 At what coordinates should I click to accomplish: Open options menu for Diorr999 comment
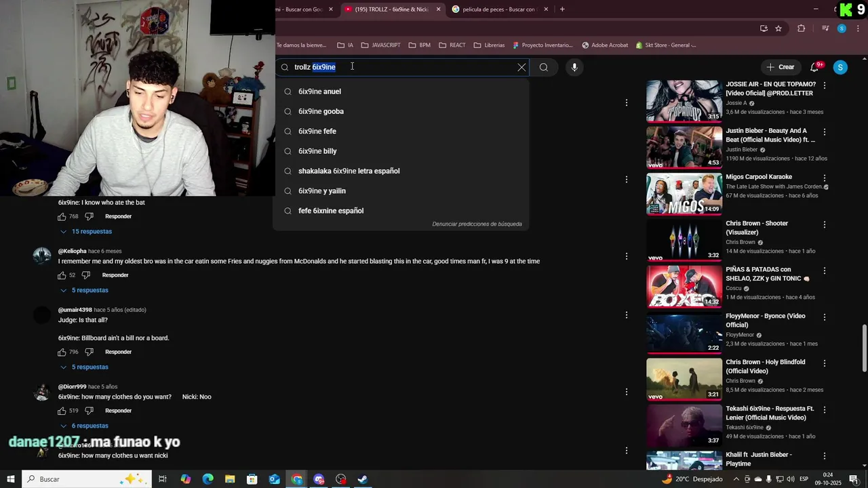tap(627, 392)
